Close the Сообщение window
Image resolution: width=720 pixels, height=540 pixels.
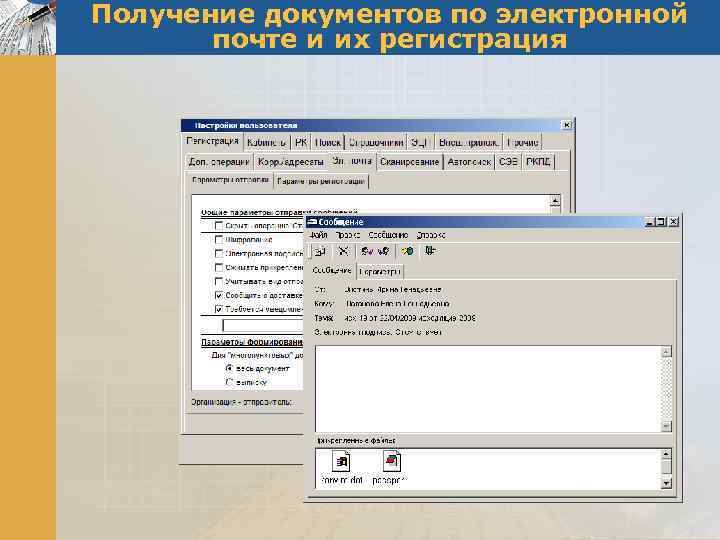click(673, 222)
